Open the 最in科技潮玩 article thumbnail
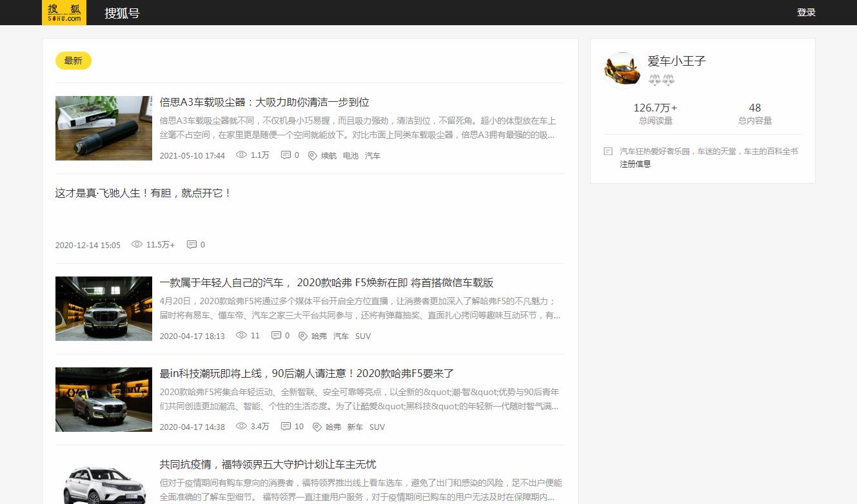The width and height of the screenshot is (857, 504). pyautogui.click(x=104, y=400)
